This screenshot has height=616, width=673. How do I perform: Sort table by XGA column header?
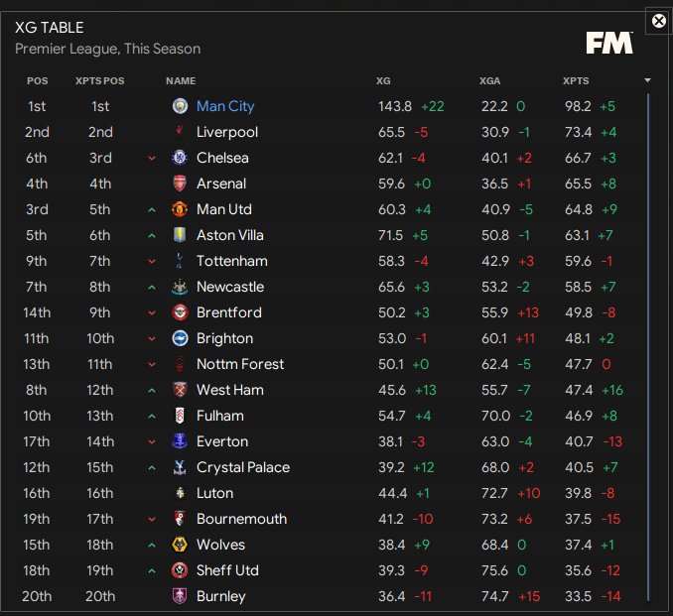(x=489, y=80)
